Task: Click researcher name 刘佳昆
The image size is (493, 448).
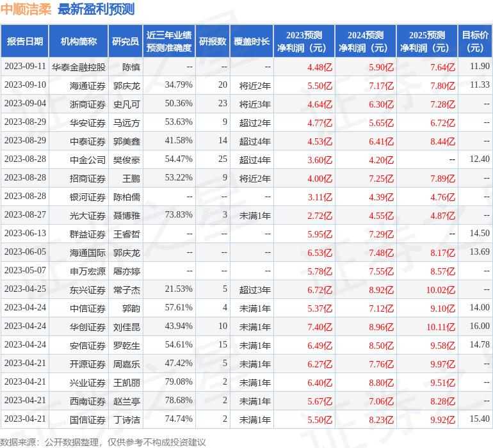Action: coord(126,326)
